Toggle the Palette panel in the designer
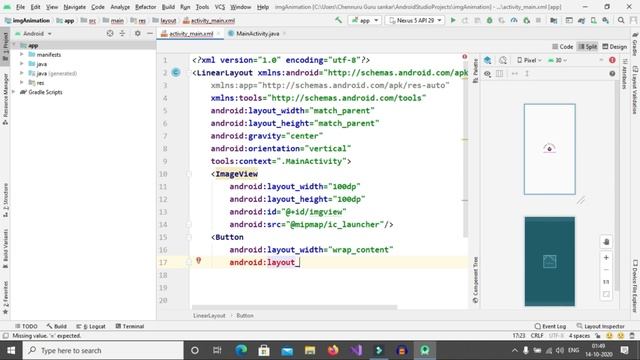Screen dimensions: 640x360 (x=476, y=71)
